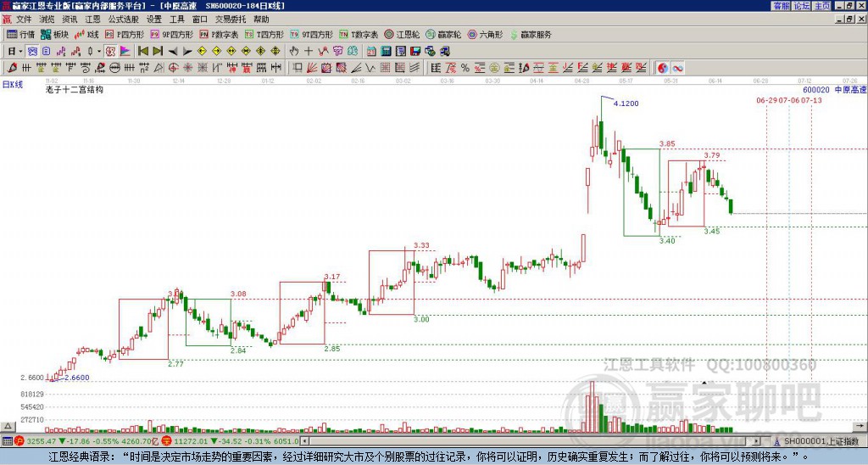868x465 pixels.
Task: Click the 日K线 label on the chart
Action: point(13,85)
